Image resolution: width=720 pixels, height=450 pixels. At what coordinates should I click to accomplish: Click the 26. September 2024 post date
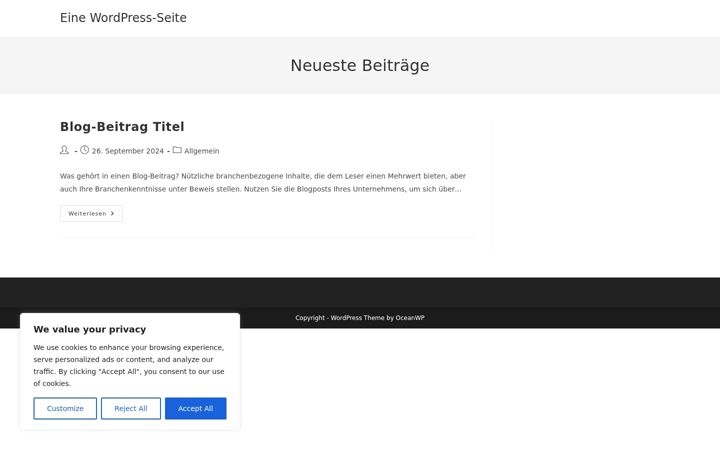pyautogui.click(x=128, y=151)
